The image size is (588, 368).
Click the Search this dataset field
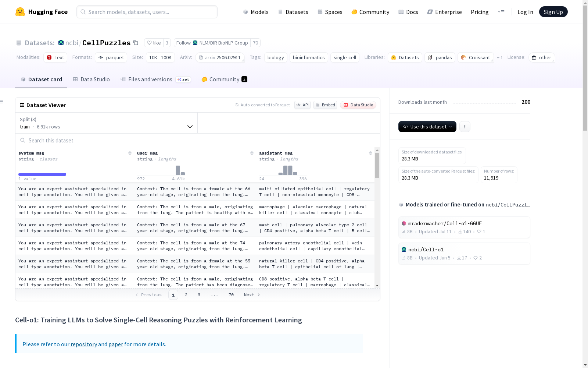pos(198,140)
